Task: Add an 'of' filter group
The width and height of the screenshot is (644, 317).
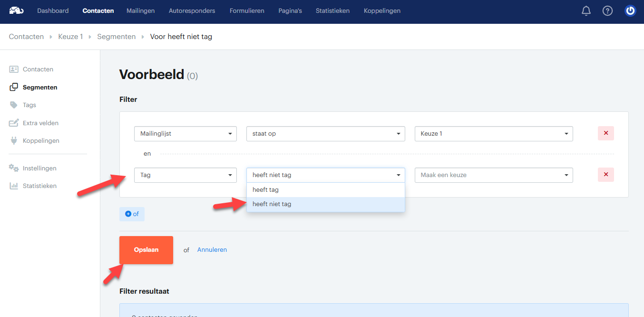Action: coord(132,214)
